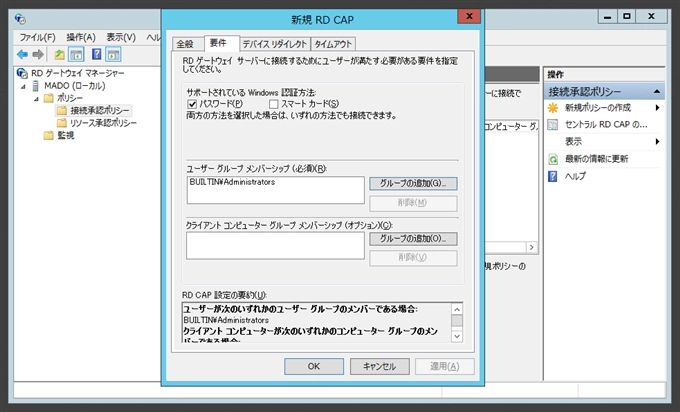
Task: Click the Back arrow toolbar icon
Action: 22,54
